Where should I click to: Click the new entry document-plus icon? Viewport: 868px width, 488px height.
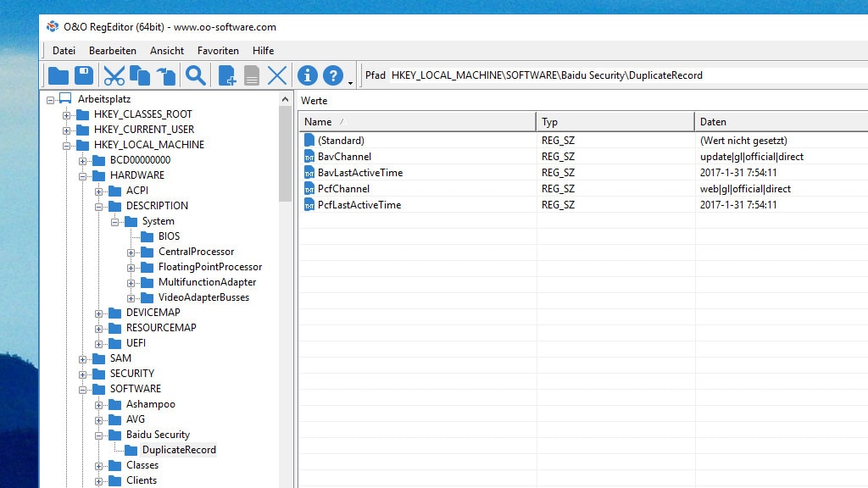tap(226, 75)
